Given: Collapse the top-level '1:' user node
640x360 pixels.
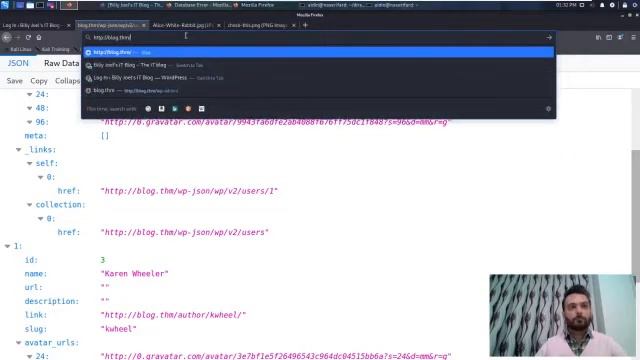Looking at the screenshot, I should 7,246.
